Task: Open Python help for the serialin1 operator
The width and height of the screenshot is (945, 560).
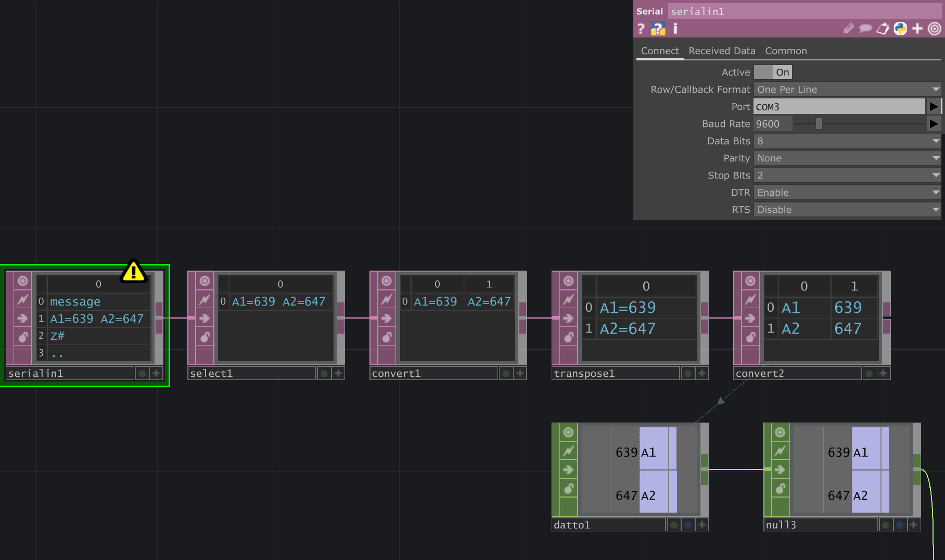Action: 659,29
